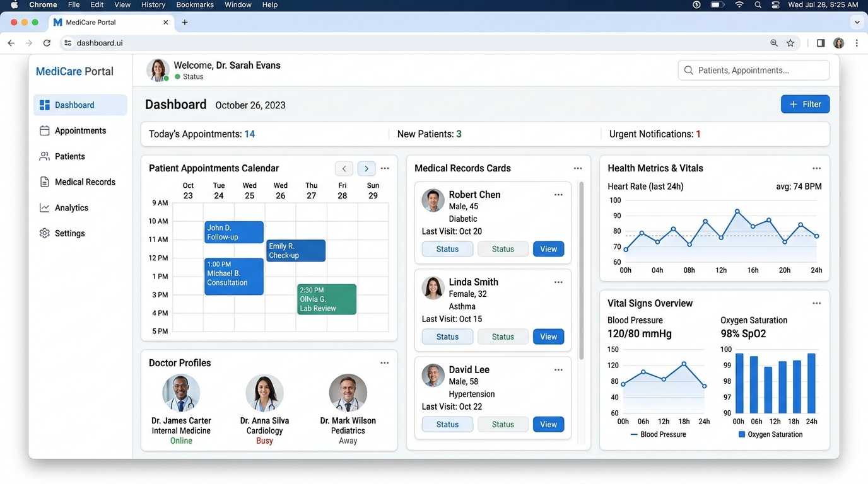Screen dimensions: 868x484
Task: Click the browser forward arrow
Action: (28, 43)
